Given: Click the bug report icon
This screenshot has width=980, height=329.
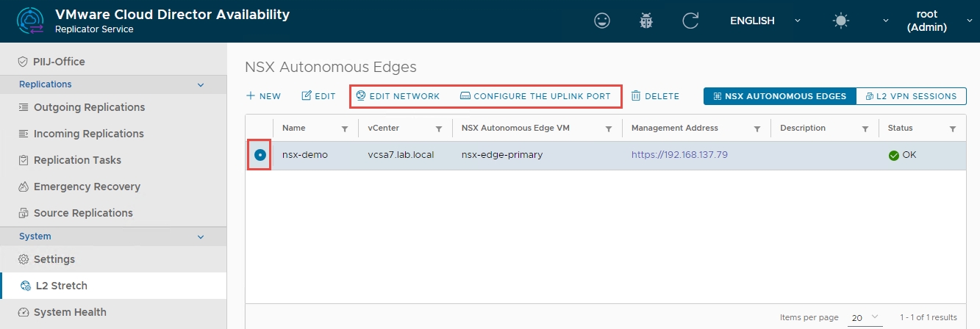Looking at the screenshot, I should (646, 21).
